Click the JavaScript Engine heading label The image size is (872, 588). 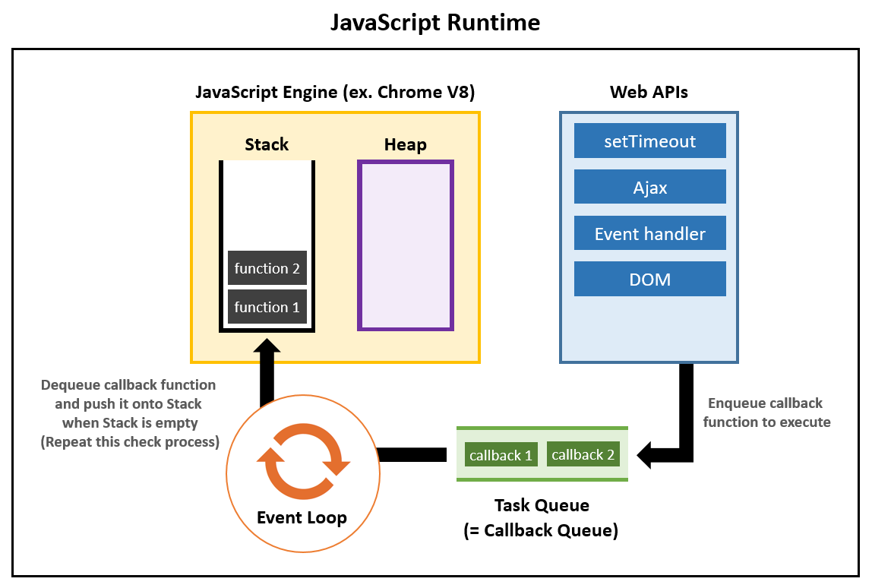336,92
